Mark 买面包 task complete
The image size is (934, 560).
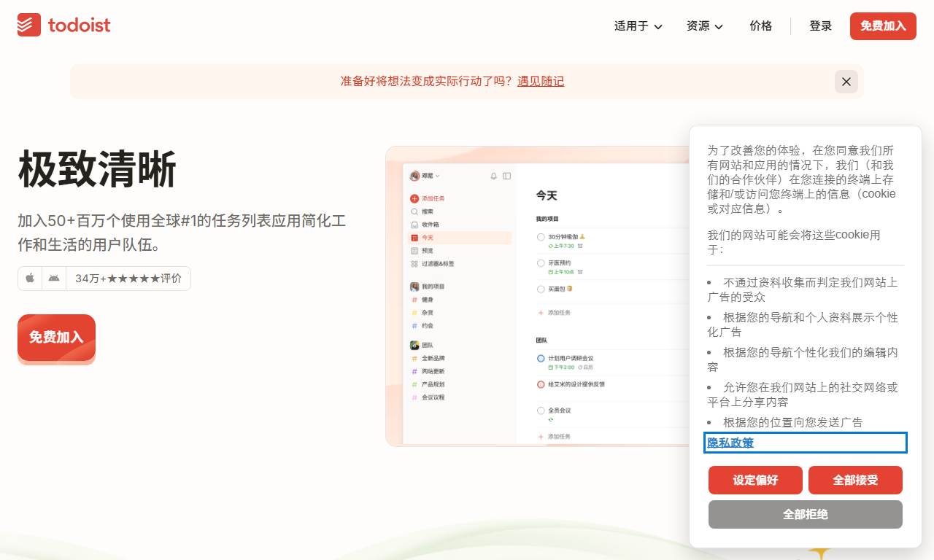click(x=541, y=289)
